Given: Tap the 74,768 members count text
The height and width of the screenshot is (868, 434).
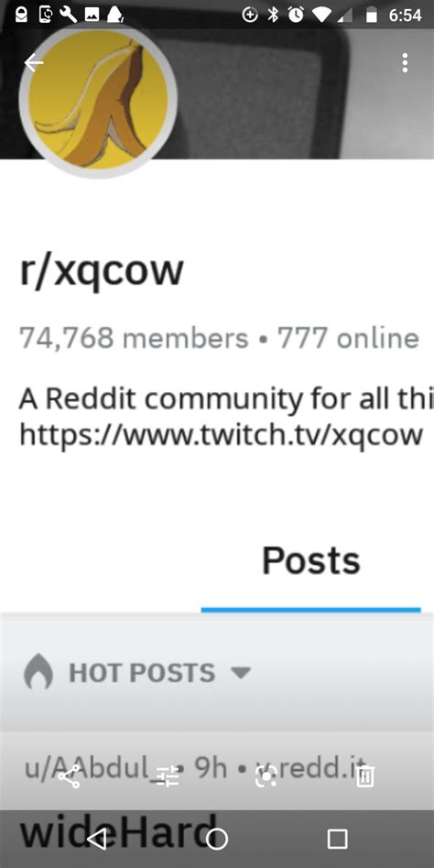Looking at the screenshot, I should 134,338.
